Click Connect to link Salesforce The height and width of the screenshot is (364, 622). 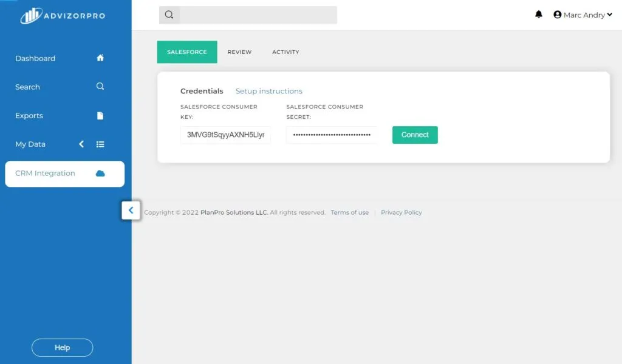[415, 135]
